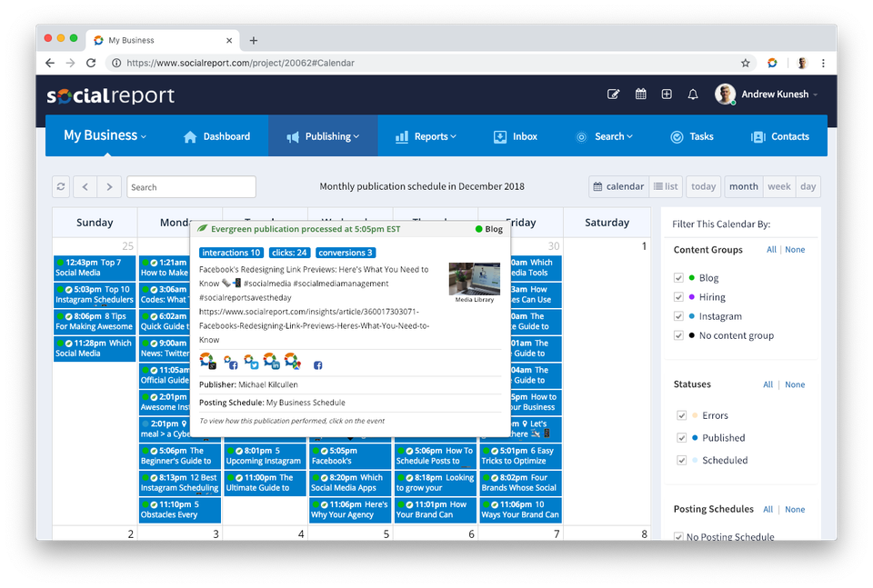Expand the My Business project dropdown
Image resolution: width=873 pixels, height=588 pixels.
click(105, 135)
